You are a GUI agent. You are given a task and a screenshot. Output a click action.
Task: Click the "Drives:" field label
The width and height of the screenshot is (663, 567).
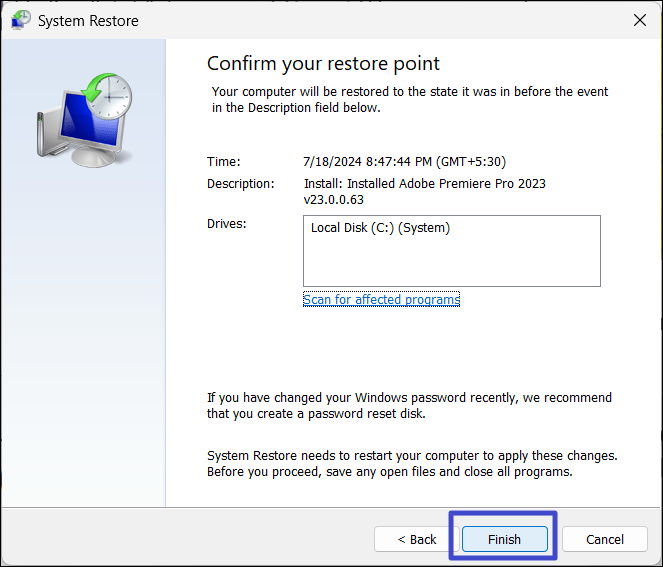pos(226,223)
